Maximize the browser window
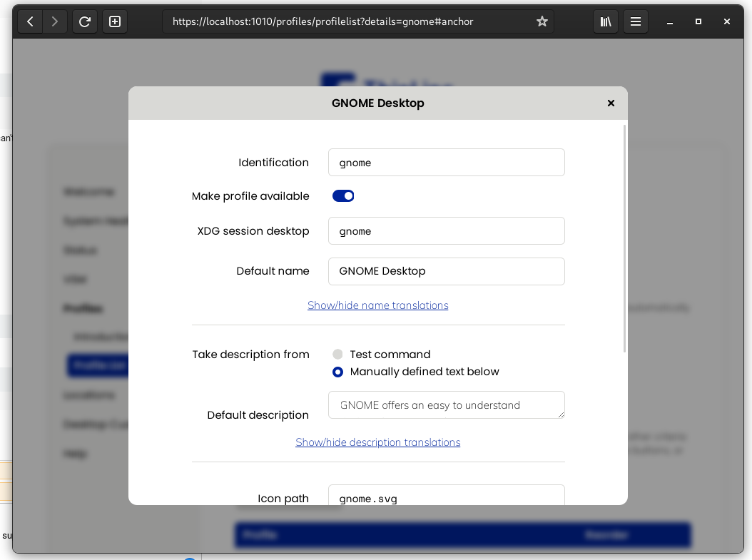The height and width of the screenshot is (560, 752). (698, 21)
